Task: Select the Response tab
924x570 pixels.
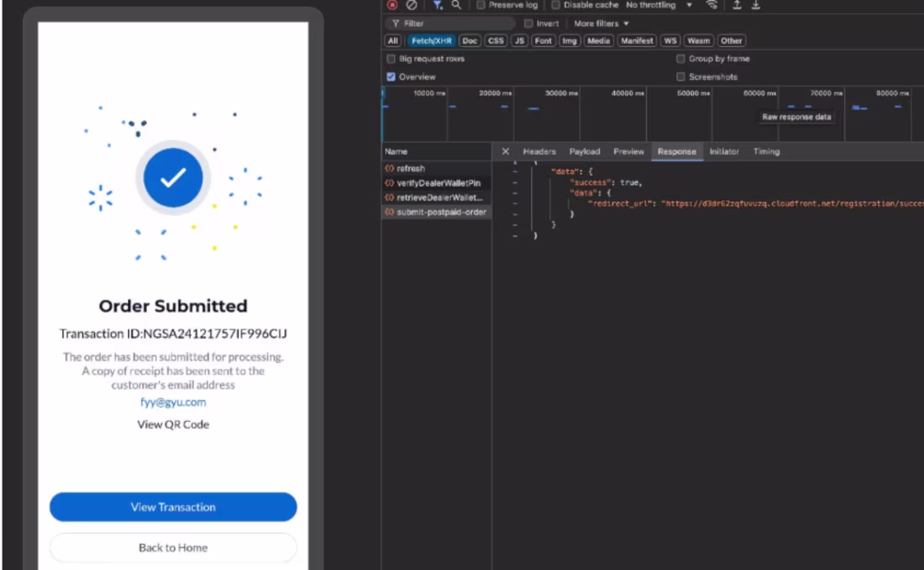Action: [x=676, y=151]
